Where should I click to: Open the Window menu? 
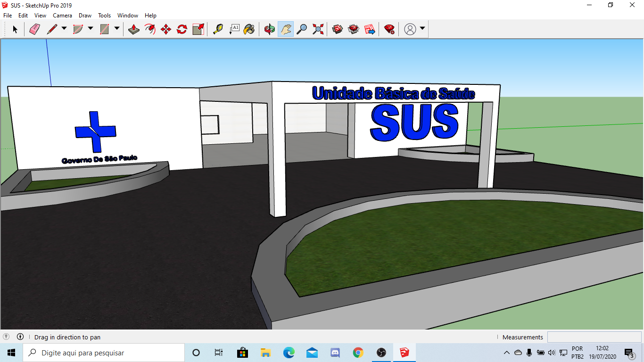click(128, 16)
